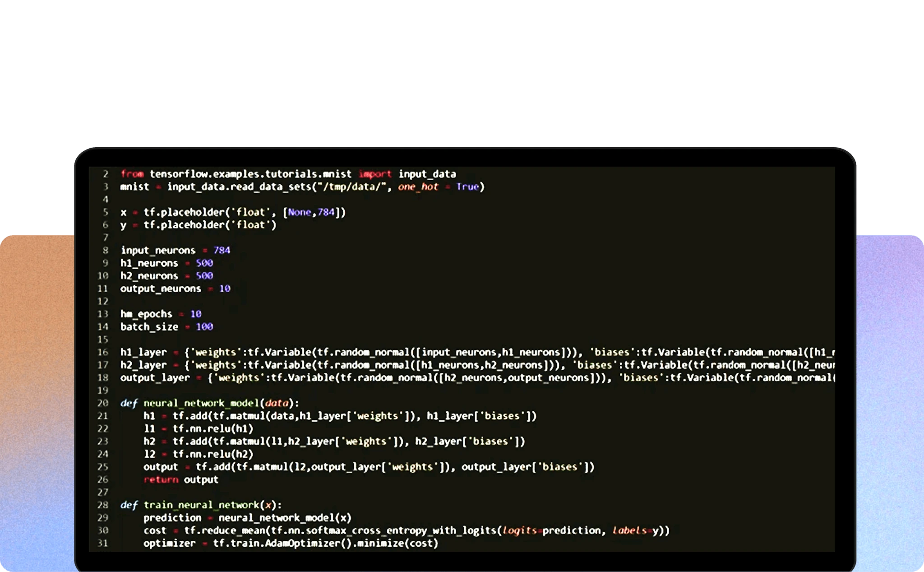Place cursor on 'neural_network_model' function definition name

coord(201,403)
